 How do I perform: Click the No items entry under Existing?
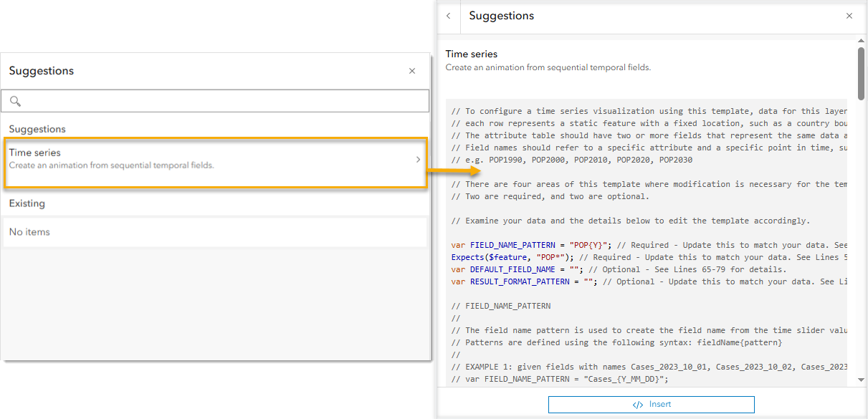[215, 232]
